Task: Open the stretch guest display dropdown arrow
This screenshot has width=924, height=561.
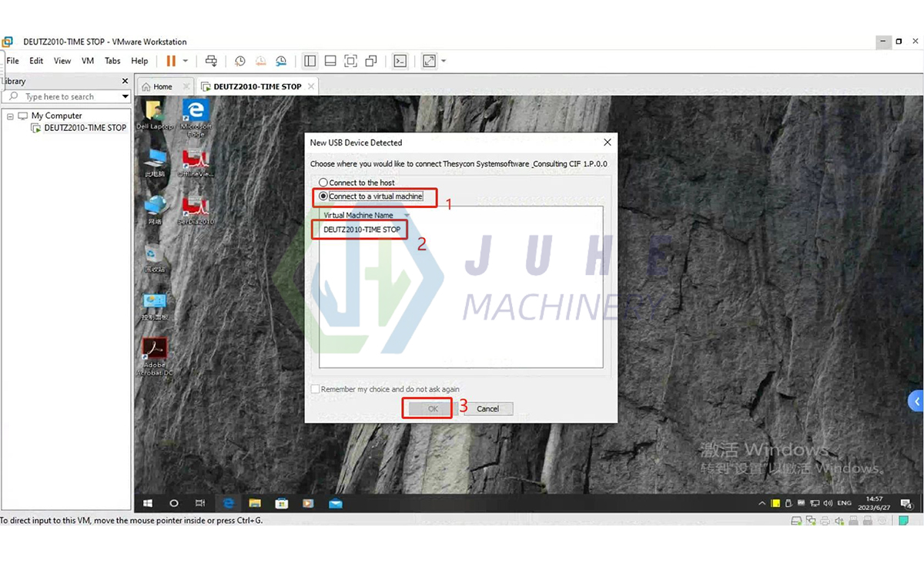Action: [444, 61]
